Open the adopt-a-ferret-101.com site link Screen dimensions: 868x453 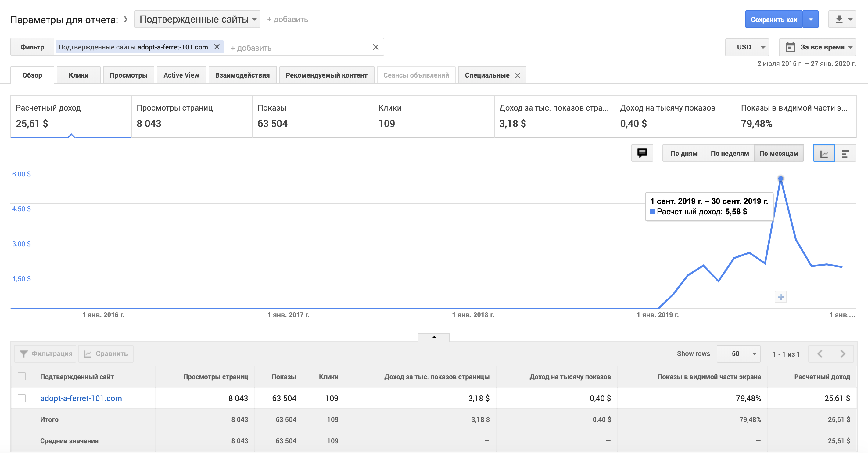(81, 398)
